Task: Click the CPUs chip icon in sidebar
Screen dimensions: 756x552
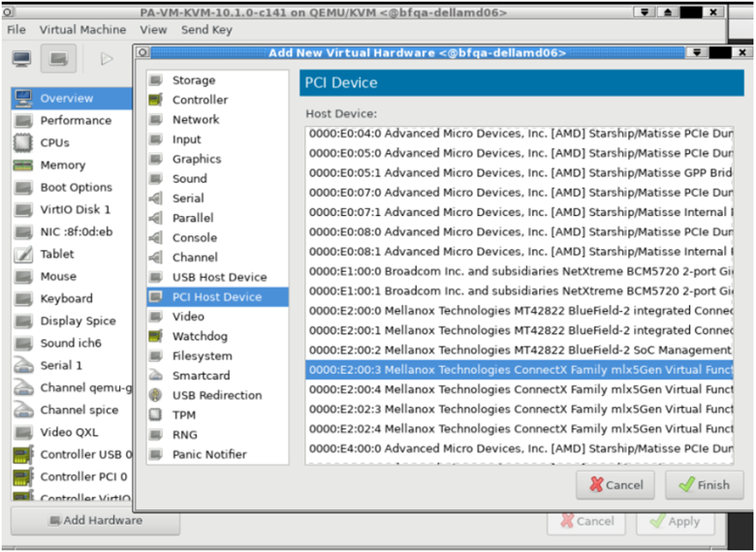Action: click(x=22, y=143)
